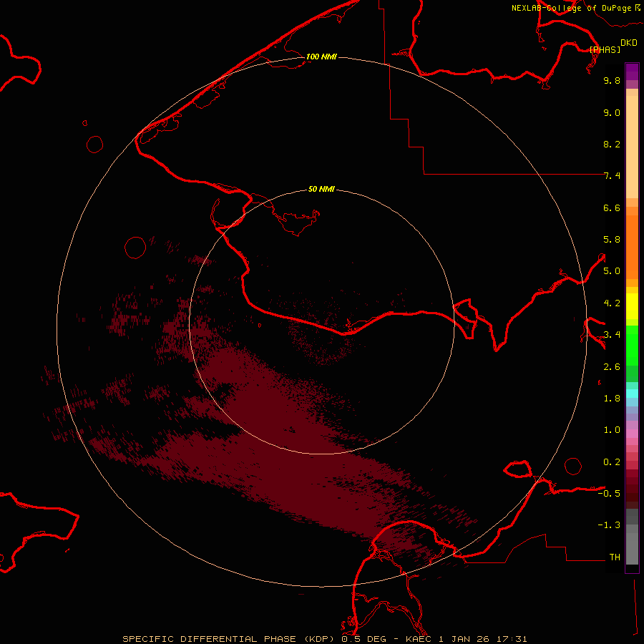Click the [PHAS] units label

pyautogui.click(x=605, y=49)
